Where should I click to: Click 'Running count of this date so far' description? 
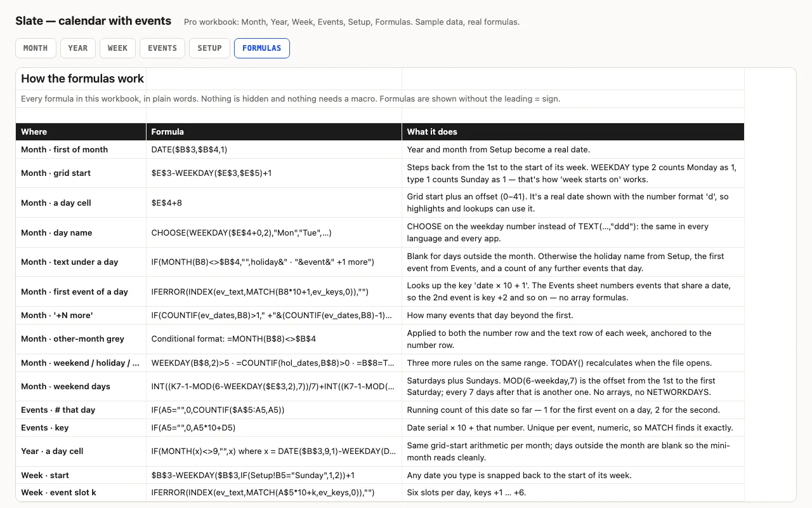pos(573,410)
